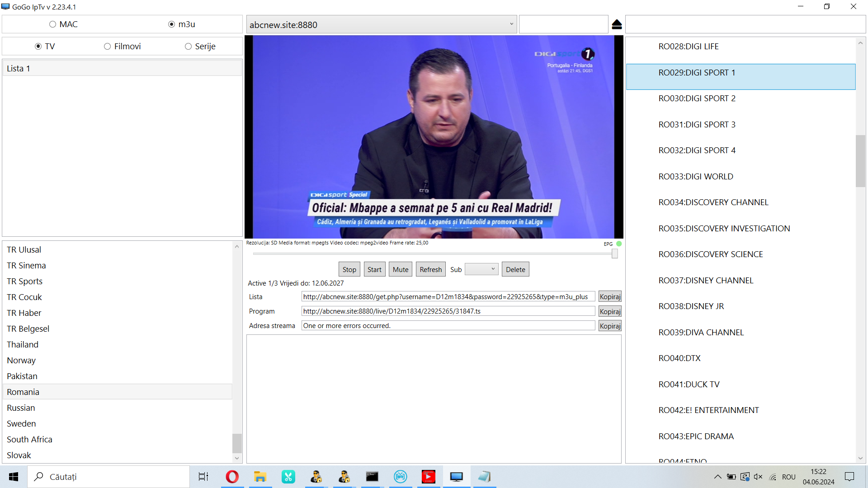This screenshot has height=488, width=868.
Task: Click the video preview area
Action: coord(434,137)
